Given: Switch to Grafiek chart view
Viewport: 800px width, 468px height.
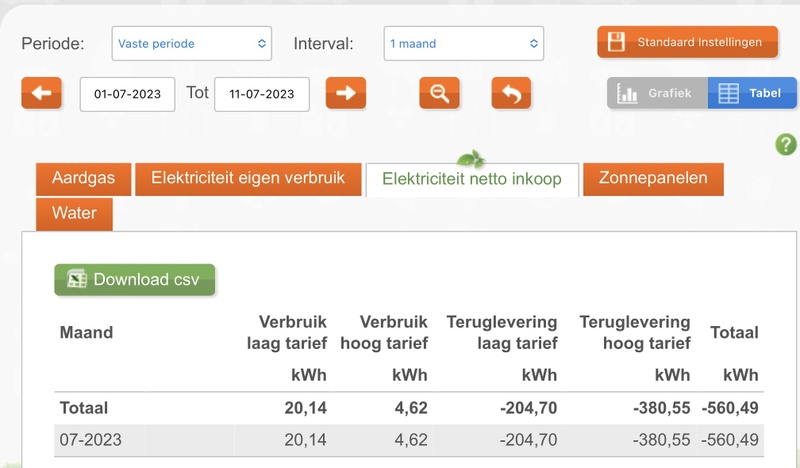Looking at the screenshot, I should click(x=657, y=93).
